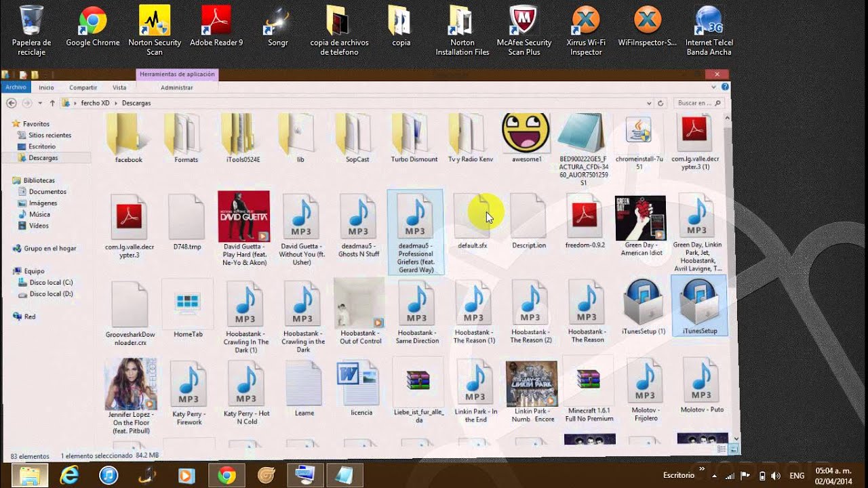
Task: Open Norton Security Scan desktop shortcut
Action: click(x=155, y=30)
